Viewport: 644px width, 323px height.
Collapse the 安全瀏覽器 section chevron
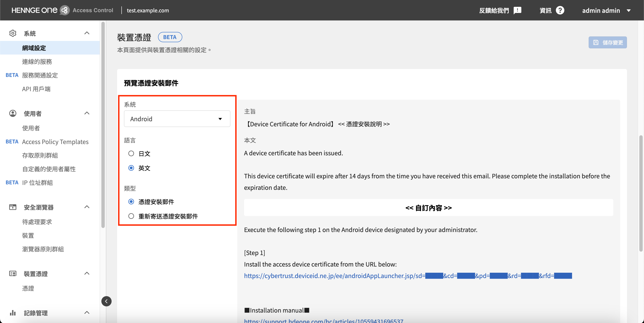pyautogui.click(x=87, y=207)
